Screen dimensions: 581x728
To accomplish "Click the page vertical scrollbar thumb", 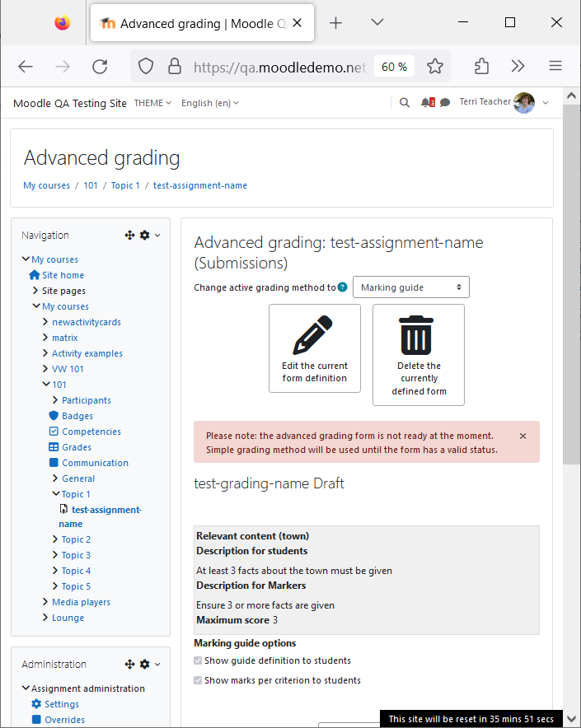I will pyautogui.click(x=572, y=284).
